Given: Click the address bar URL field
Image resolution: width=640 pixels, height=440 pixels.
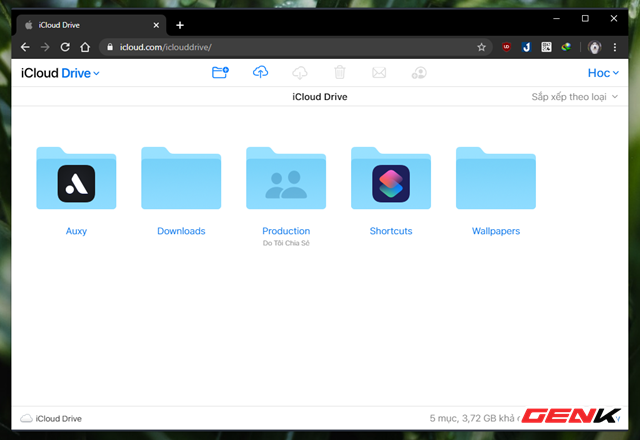Looking at the screenshot, I should (295, 47).
